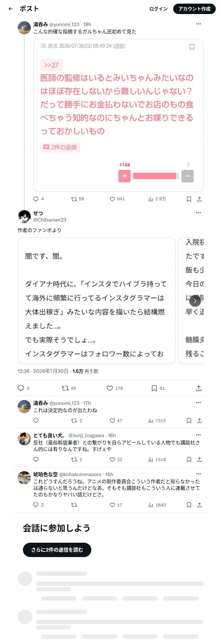221x644 pixels.
Task: Click さらに2件の返信を読む button
Action: pos(57,550)
